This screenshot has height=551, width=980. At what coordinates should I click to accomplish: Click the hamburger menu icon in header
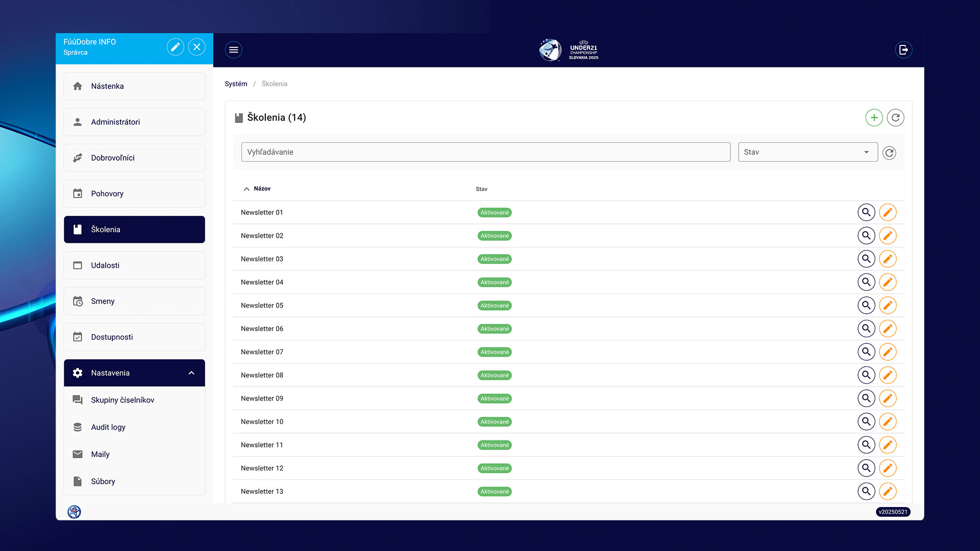pyautogui.click(x=233, y=49)
